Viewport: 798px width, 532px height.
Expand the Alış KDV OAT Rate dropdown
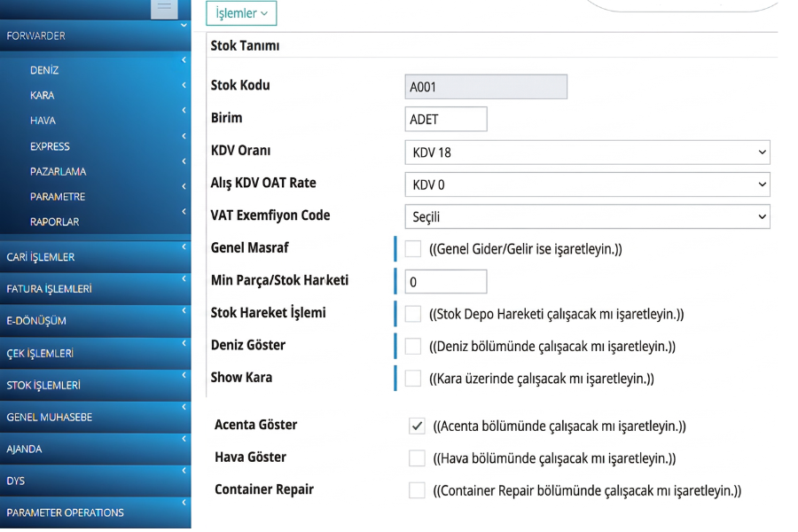[x=586, y=184]
